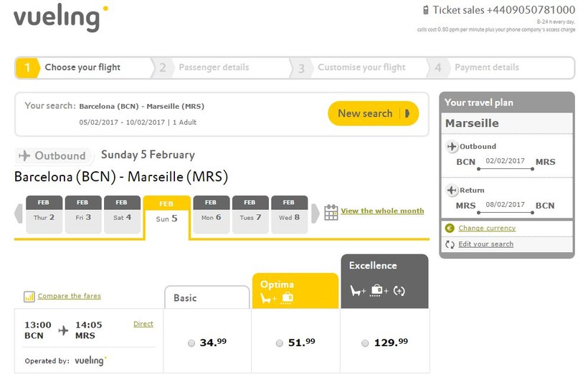Click the Direct flight link
The image size is (588, 384).
click(x=143, y=324)
